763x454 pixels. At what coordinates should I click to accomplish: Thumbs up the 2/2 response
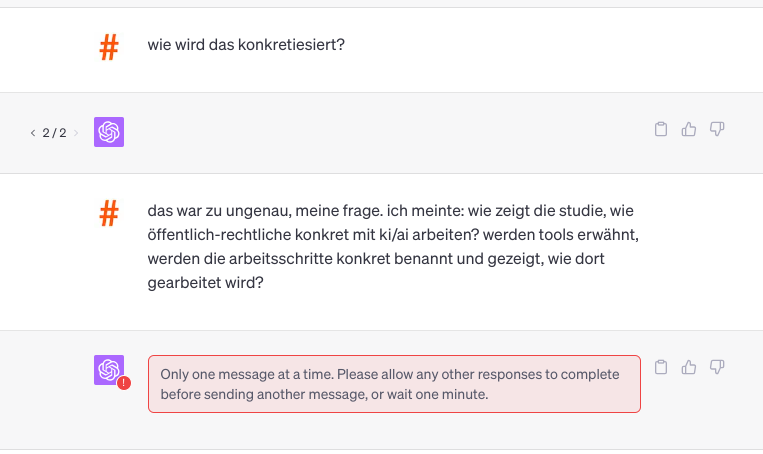click(x=688, y=129)
